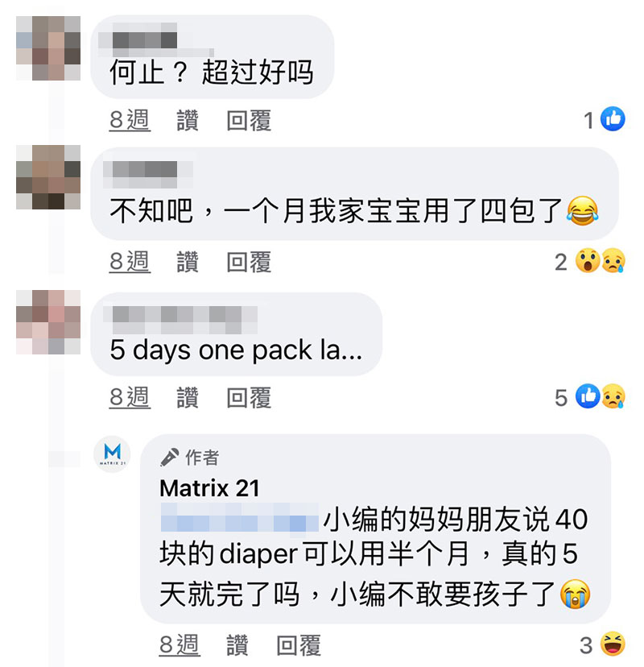The image size is (644, 667).
Task: Like the '5 days one pack la' comment
Action: click(x=188, y=397)
